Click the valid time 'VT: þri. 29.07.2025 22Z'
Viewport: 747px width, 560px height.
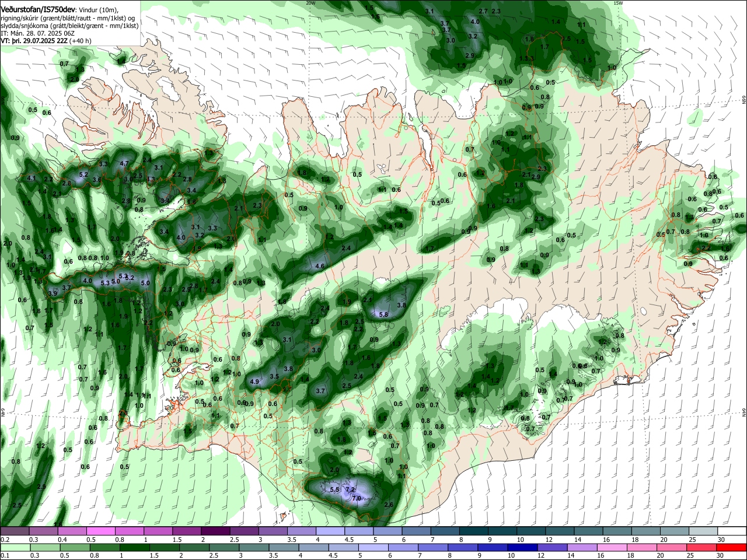coord(34,41)
